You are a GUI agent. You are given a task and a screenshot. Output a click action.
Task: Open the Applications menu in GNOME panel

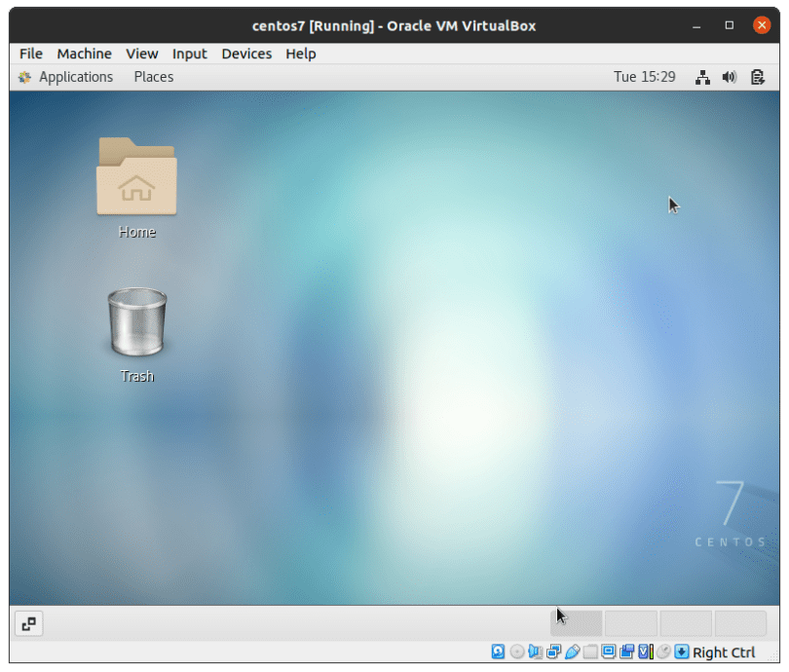(x=76, y=76)
